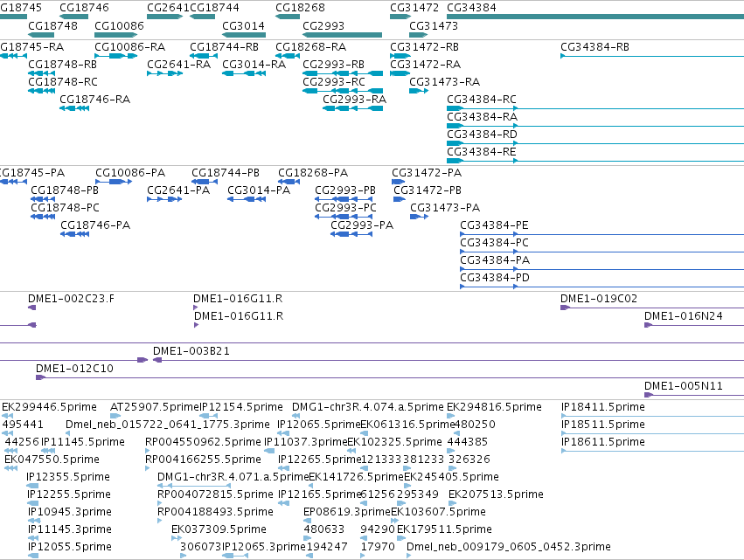Click transcript CG34384-RC

pyautogui.click(x=595, y=108)
